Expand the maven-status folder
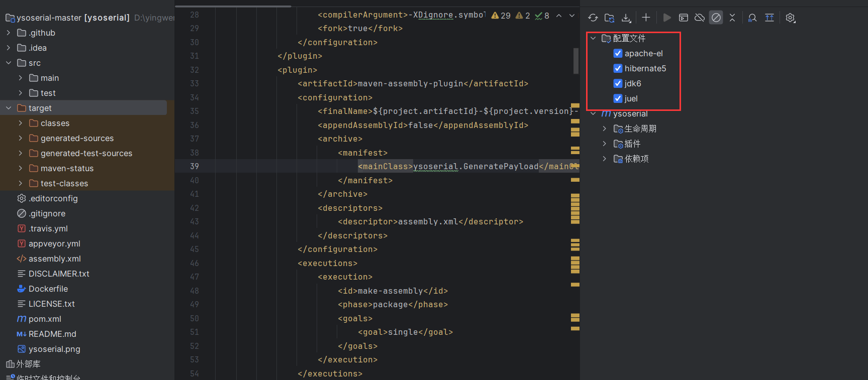The width and height of the screenshot is (868, 380). click(21, 168)
